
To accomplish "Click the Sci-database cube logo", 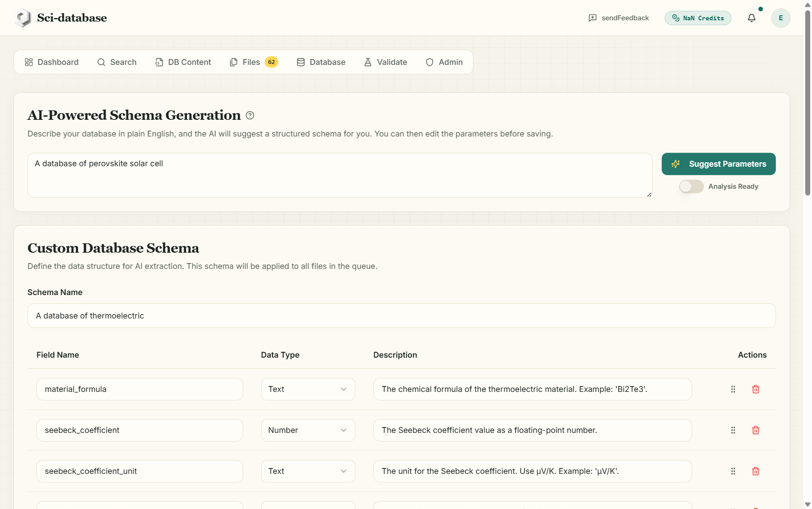I will click(x=23, y=18).
